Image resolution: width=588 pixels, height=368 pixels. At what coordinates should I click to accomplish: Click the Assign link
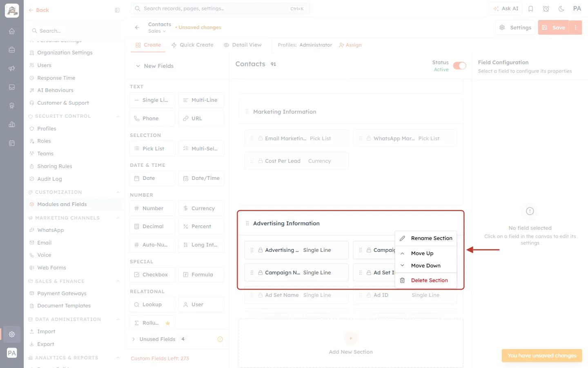[x=350, y=45]
